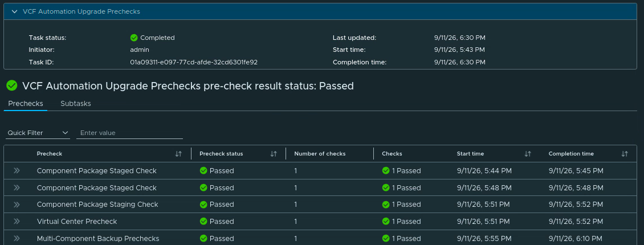Sort by Precheck status column arrows
This screenshot has width=644, height=245.
274,154
